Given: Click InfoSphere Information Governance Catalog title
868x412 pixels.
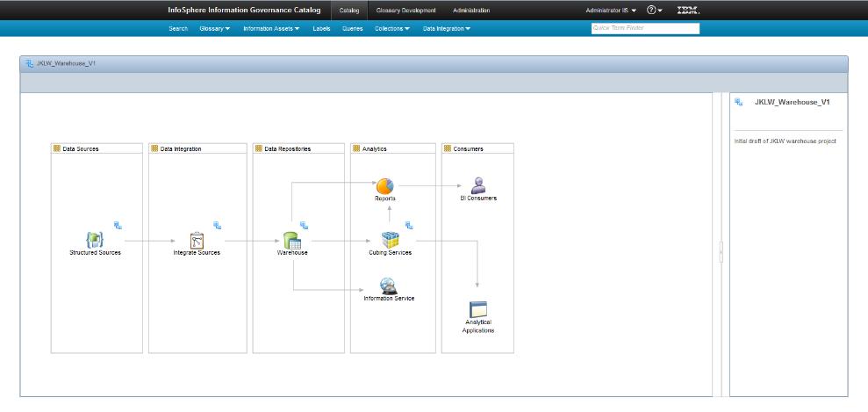Looking at the screenshot, I should click(x=244, y=10).
